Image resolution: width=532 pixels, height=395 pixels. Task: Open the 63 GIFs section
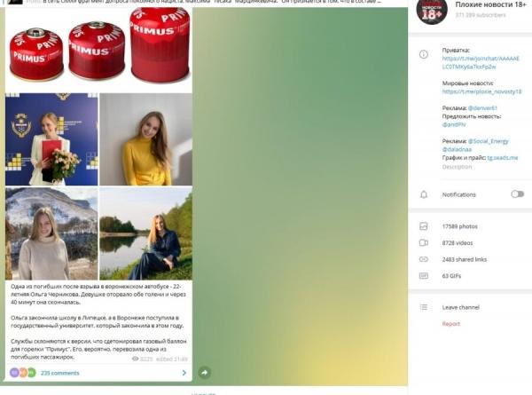(451, 276)
